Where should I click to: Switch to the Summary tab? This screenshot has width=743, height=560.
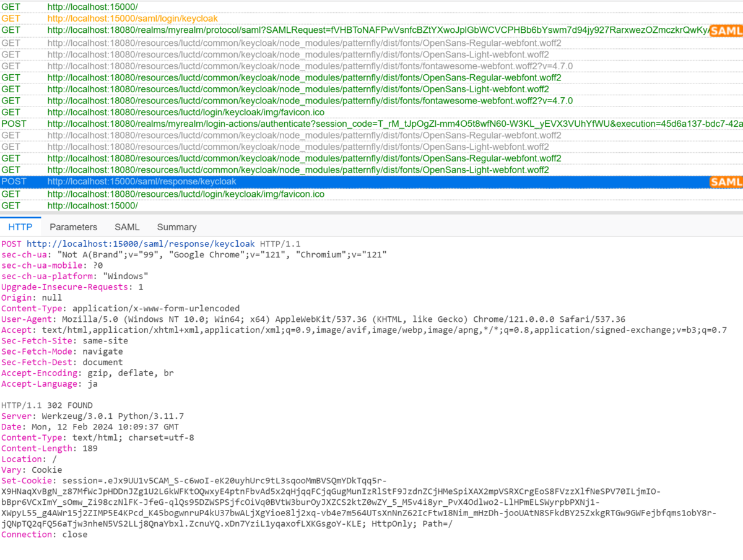click(x=176, y=227)
